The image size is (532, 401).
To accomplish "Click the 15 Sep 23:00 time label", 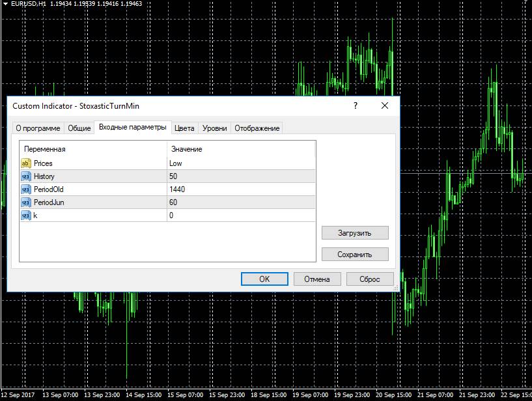I will pos(227,395).
